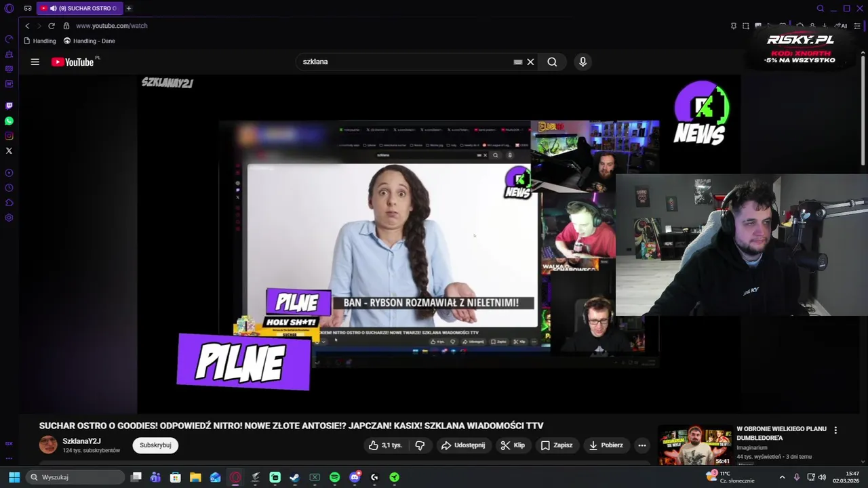Open the Twitch sidebar panel
Viewport: 868px width, 488px height.
click(9, 106)
